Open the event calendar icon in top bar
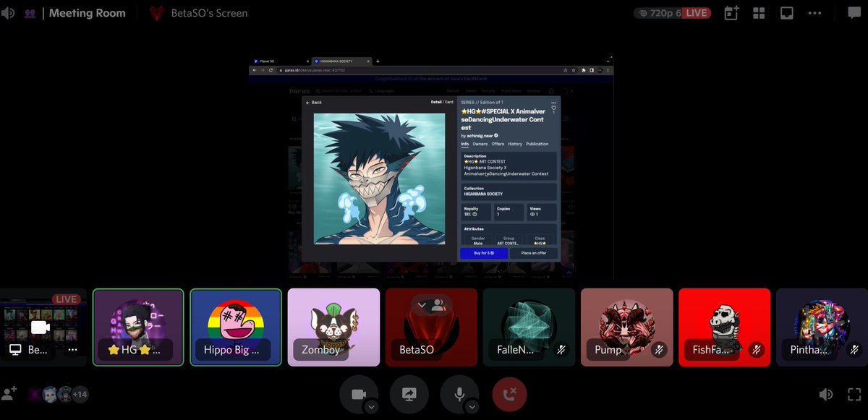This screenshot has height=420, width=868. 731,13
